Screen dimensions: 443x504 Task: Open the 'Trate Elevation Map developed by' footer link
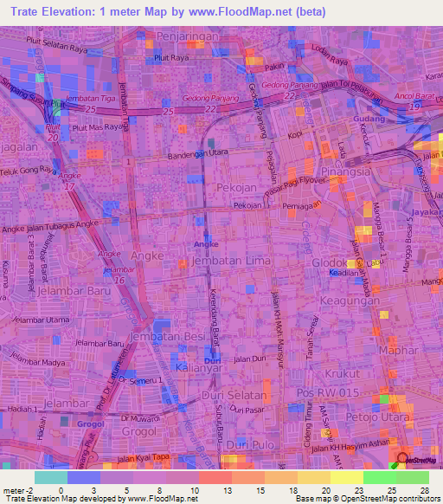102,499
